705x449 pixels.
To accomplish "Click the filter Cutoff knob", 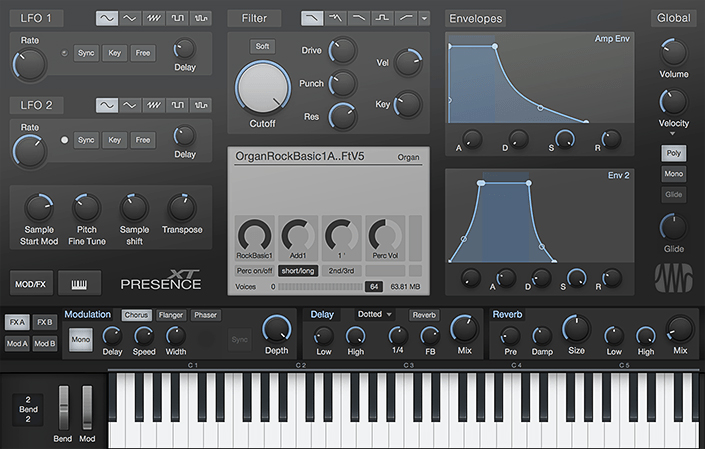I will [x=263, y=88].
